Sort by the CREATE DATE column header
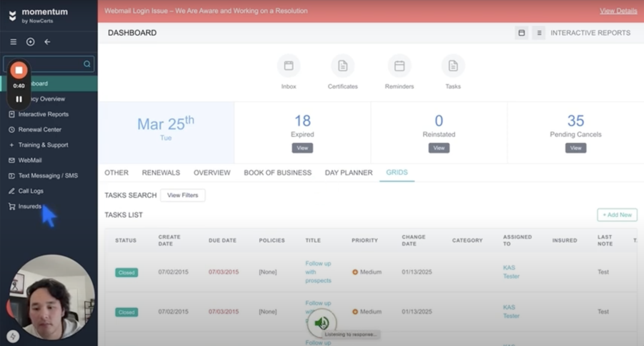The image size is (644, 346). point(169,240)
